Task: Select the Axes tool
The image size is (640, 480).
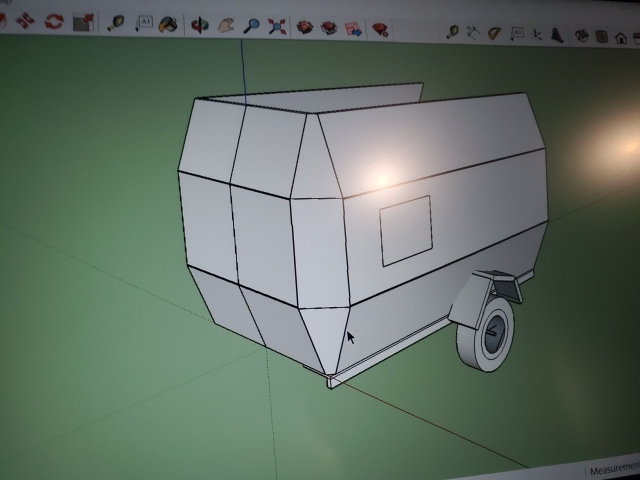Action: pyautogui.click(x=538, y=35)
